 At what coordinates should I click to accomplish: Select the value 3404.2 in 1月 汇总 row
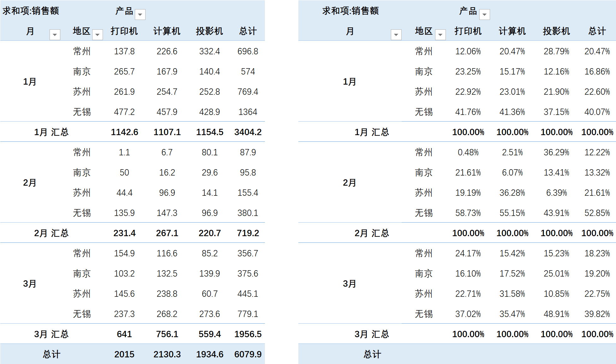248,132
